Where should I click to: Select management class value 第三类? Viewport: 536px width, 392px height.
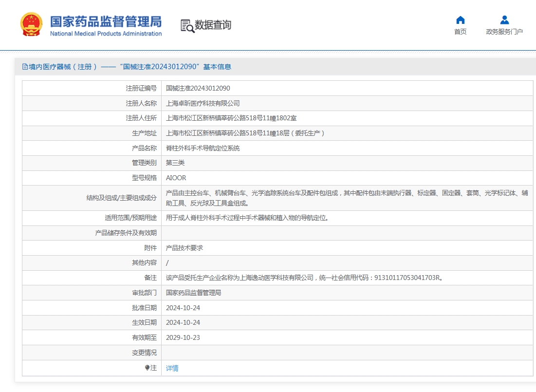coord(175,163)
